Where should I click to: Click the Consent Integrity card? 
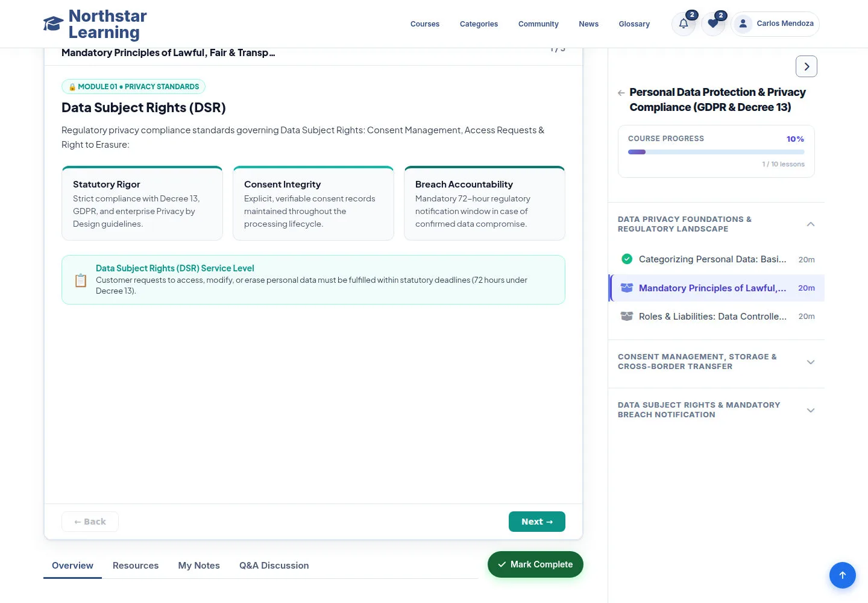[313, 203]
